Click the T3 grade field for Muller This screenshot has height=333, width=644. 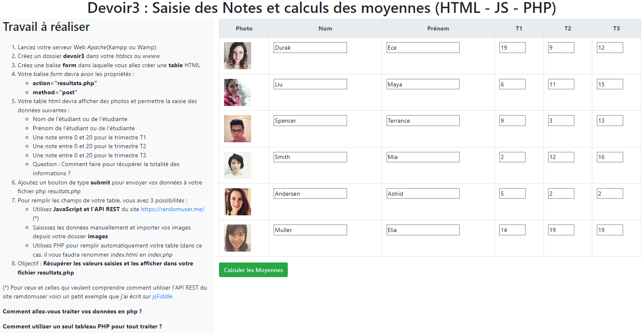(x=609, y=230)
